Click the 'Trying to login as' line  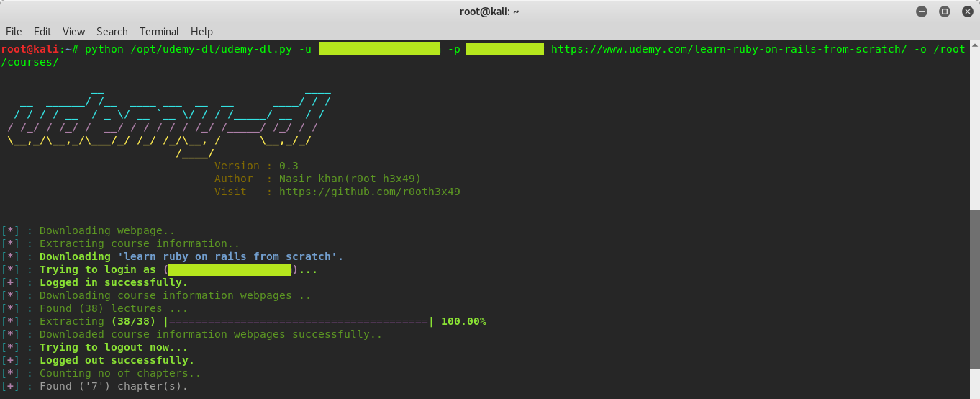(159, 269)
